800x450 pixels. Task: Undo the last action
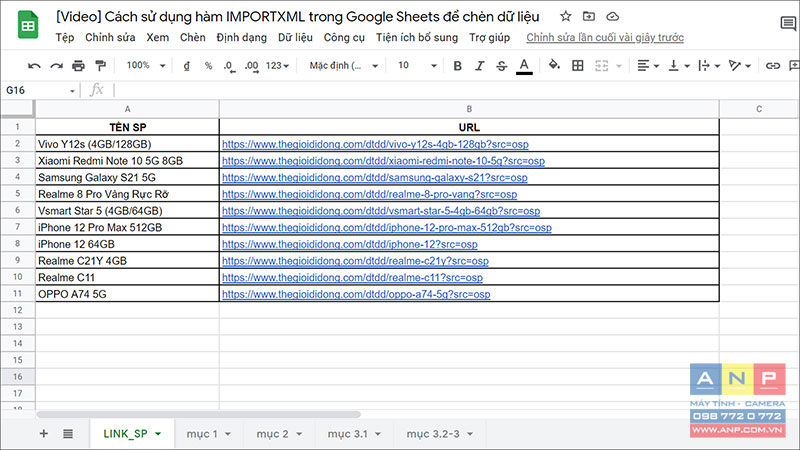point(34,66)
